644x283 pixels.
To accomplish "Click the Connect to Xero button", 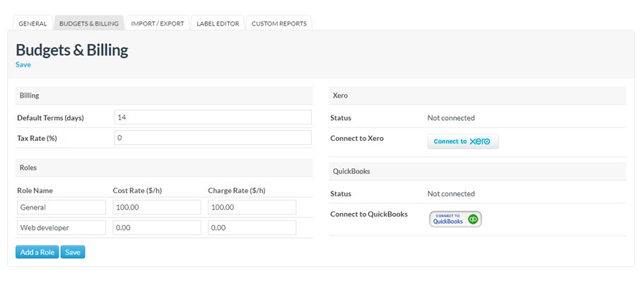I will click(x=463, y=141).
